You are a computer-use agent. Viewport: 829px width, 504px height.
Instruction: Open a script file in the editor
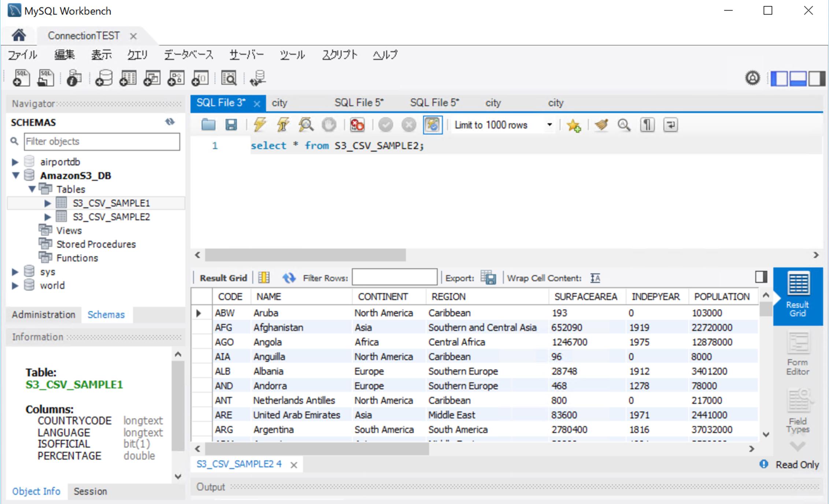[x=208, y=125]
